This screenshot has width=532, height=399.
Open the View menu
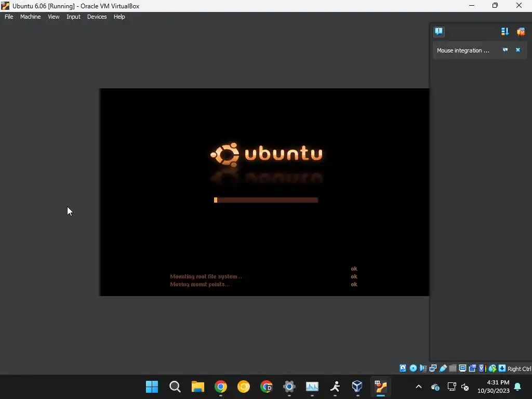(x=54, y=17)
